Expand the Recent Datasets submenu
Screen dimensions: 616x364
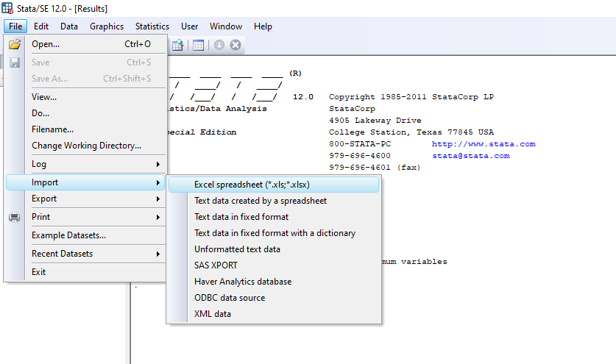tap(85, 254)
